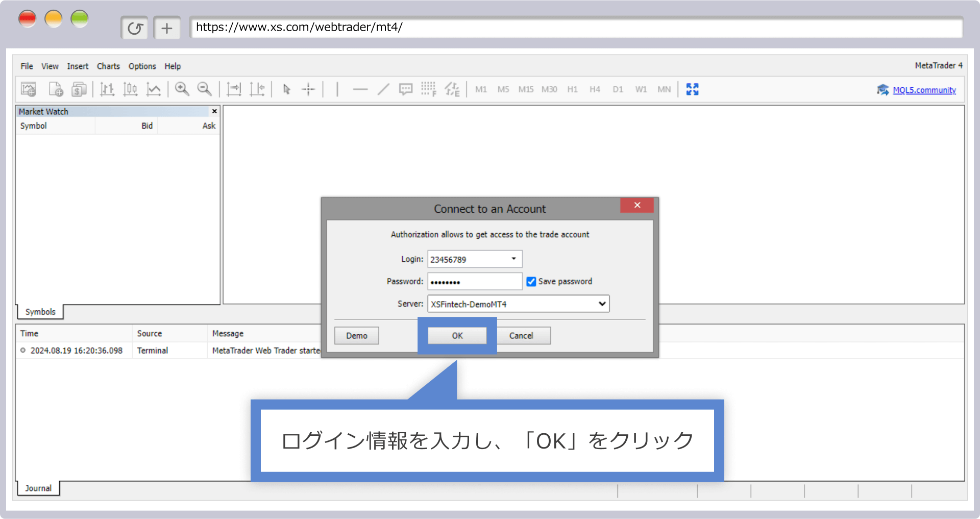Click the MQL5 community graduation icon
The width and height of the screenshot is (980, 519).
click(883, 90)
